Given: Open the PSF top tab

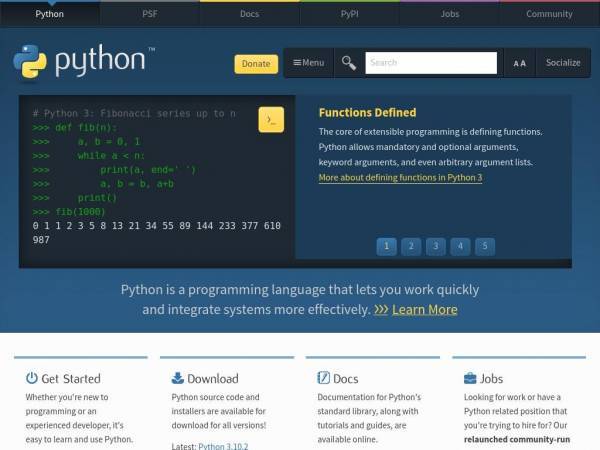Looking at the screenshot, I should [x=150, y=14].
